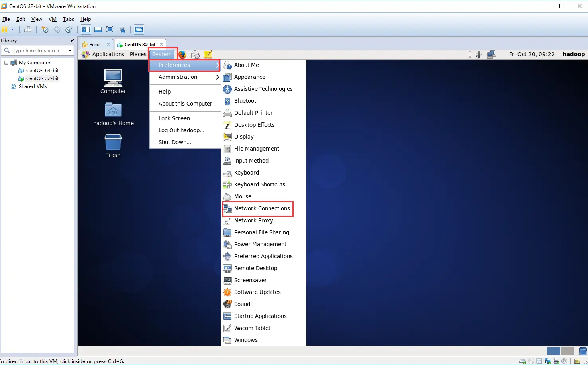Click the Shut Down... menu entry

175,142
